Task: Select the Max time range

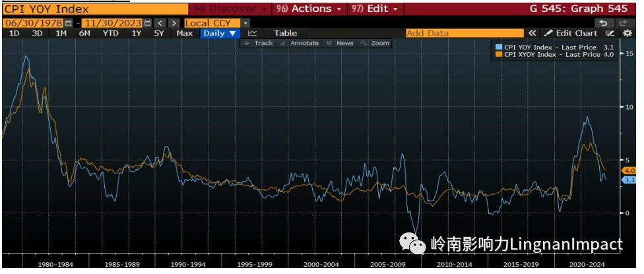Action: [184, 33]
